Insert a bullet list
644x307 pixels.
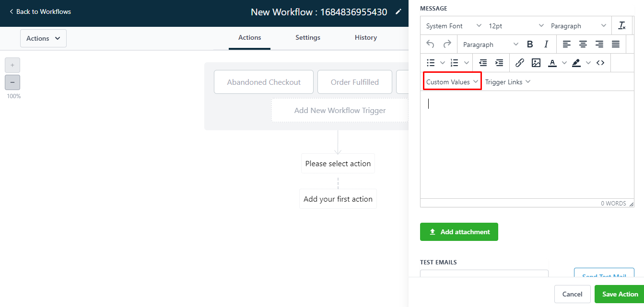431,63
